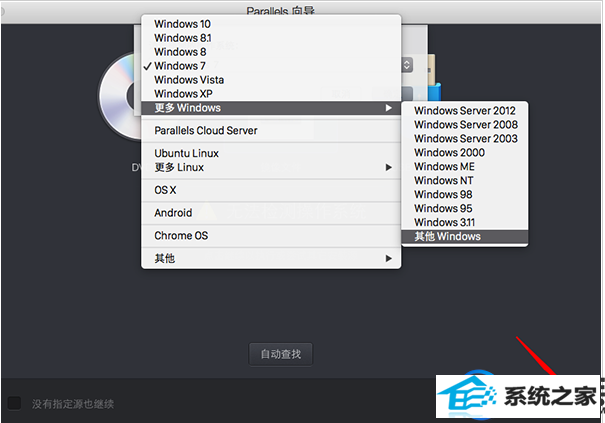Choose Windows Server 2008
The image size is (605, 423).
(x=465, y=125)
